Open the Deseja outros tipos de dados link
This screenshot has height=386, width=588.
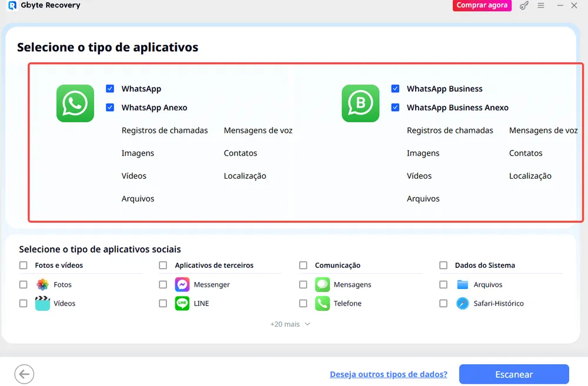pyautogui.click(x=388, y=374)
